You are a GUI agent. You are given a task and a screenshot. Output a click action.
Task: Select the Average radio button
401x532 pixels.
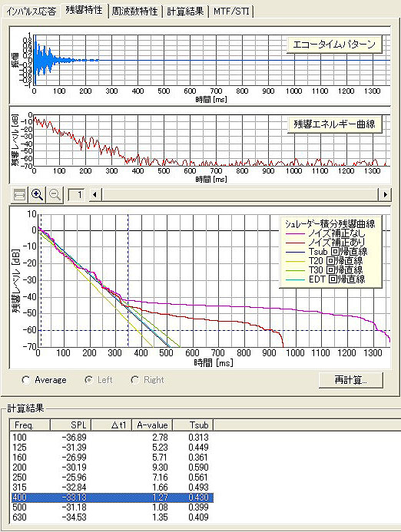pos(44,380)
